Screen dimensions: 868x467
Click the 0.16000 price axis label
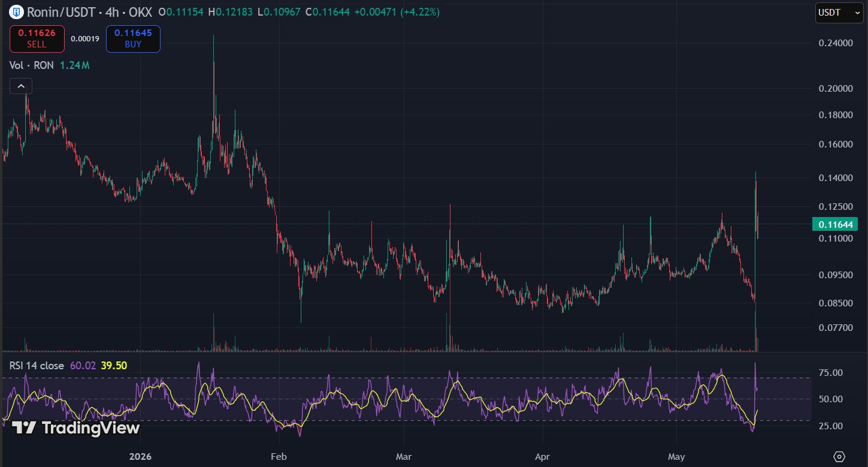835,144
